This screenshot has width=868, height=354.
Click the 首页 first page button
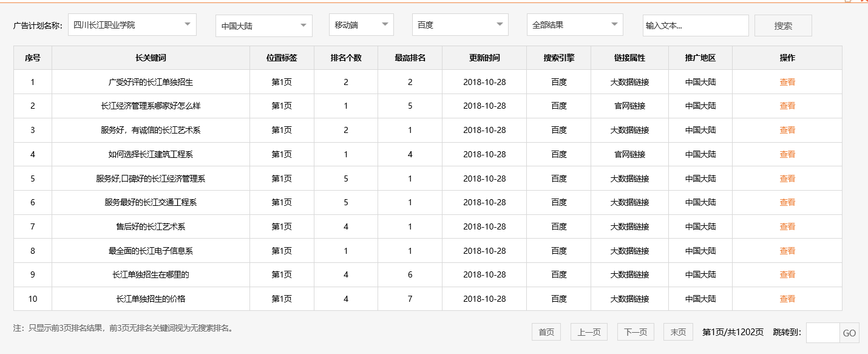pyautogui.click(x=546, y=332)
